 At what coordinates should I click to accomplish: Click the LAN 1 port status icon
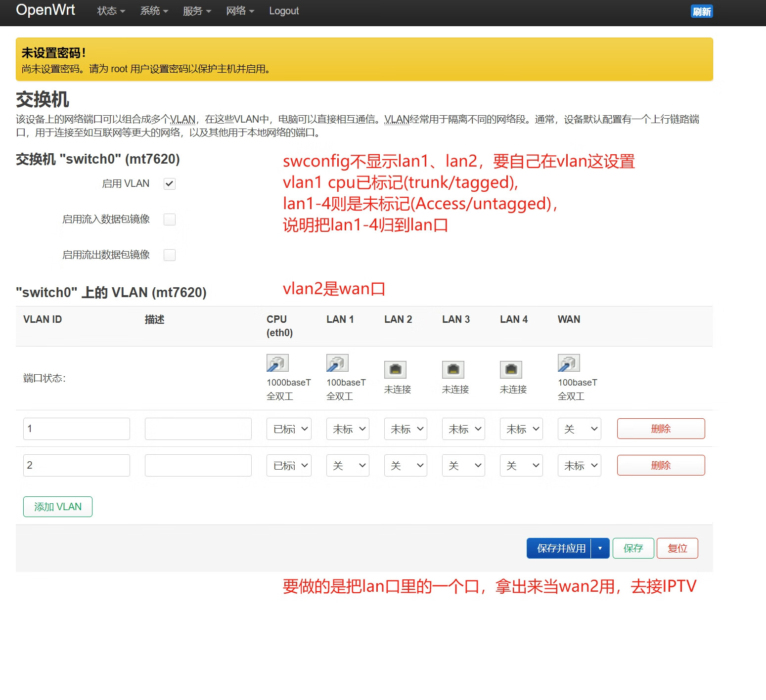click(x=337, y=363)
